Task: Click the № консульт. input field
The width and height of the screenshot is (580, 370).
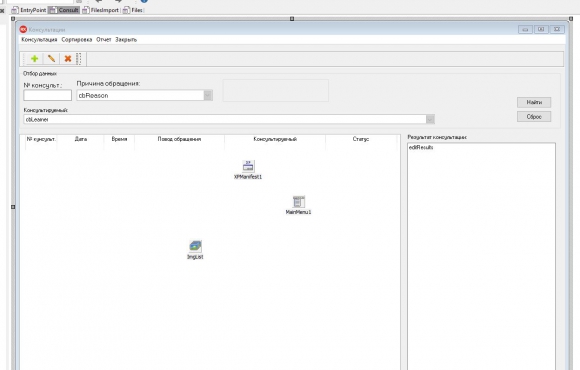Action: point(47,95)
